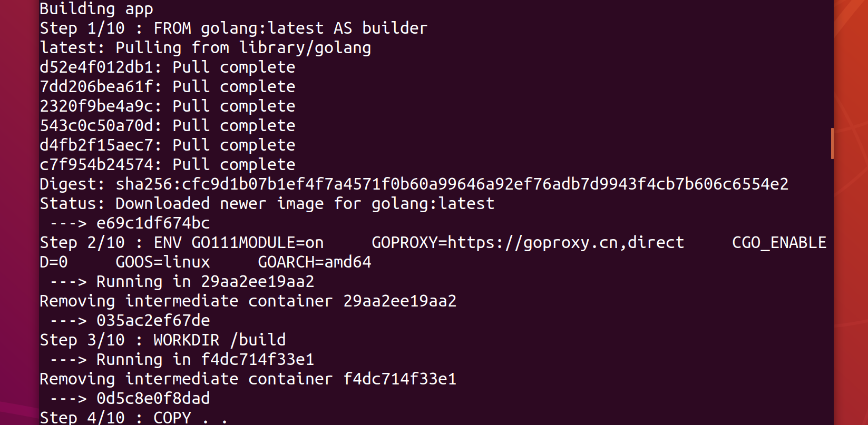
Task: Click the terminal scrollbar thumb
Action: (x=832, y=143)
